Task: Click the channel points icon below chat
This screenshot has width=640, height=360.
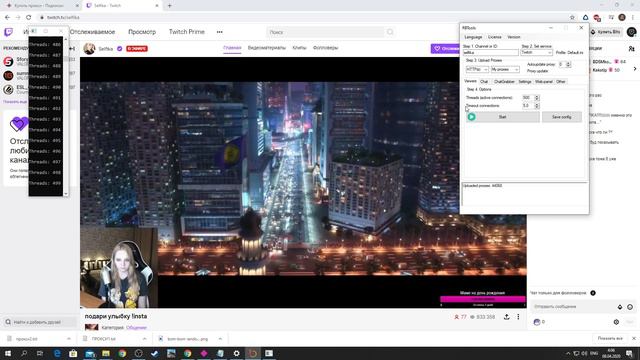Action: pos(537,322)
